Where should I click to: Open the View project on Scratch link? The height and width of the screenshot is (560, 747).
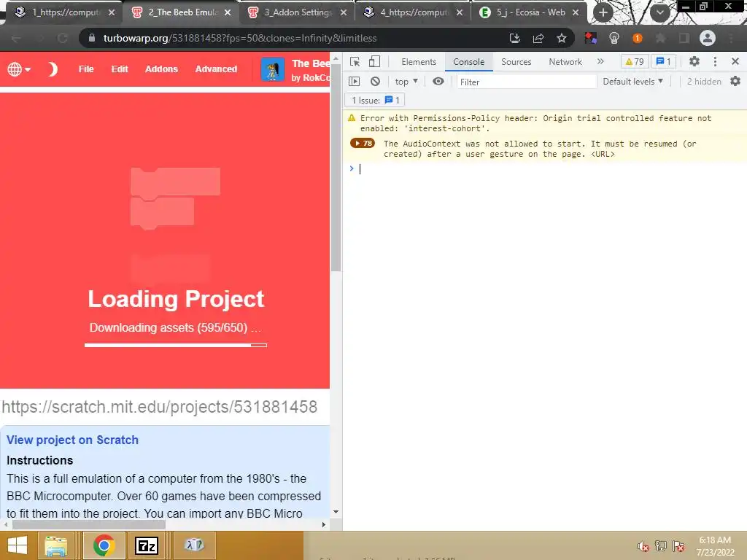click(72, 440)
